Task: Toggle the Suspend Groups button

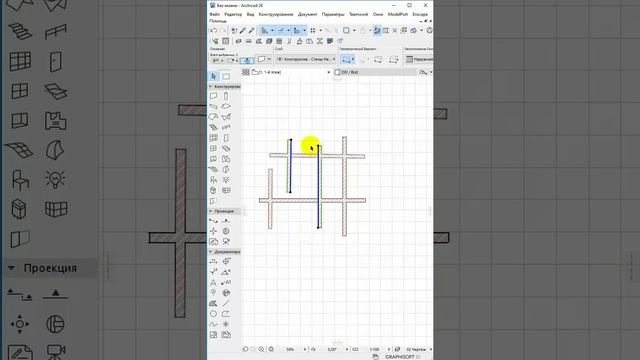Action: click(x=378, y=31)
